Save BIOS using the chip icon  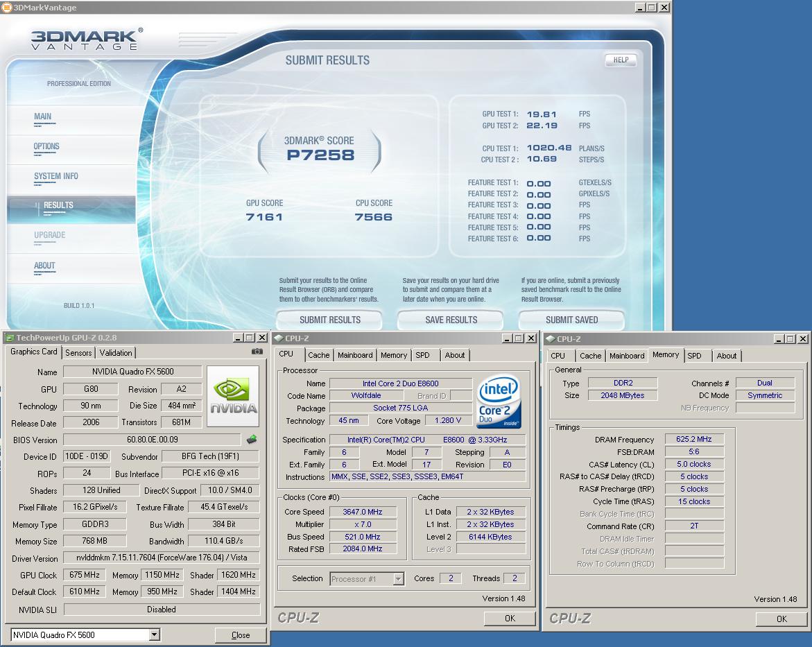point(252,439)
